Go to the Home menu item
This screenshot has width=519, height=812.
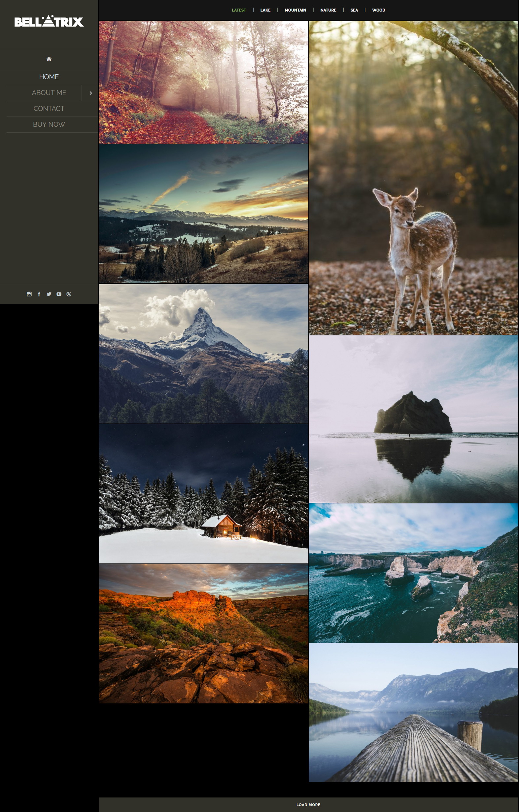(49, 77)
